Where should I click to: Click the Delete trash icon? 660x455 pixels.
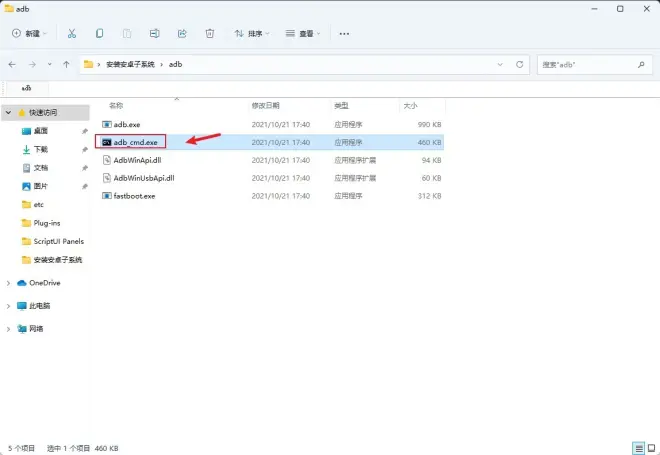pos(210,33)
